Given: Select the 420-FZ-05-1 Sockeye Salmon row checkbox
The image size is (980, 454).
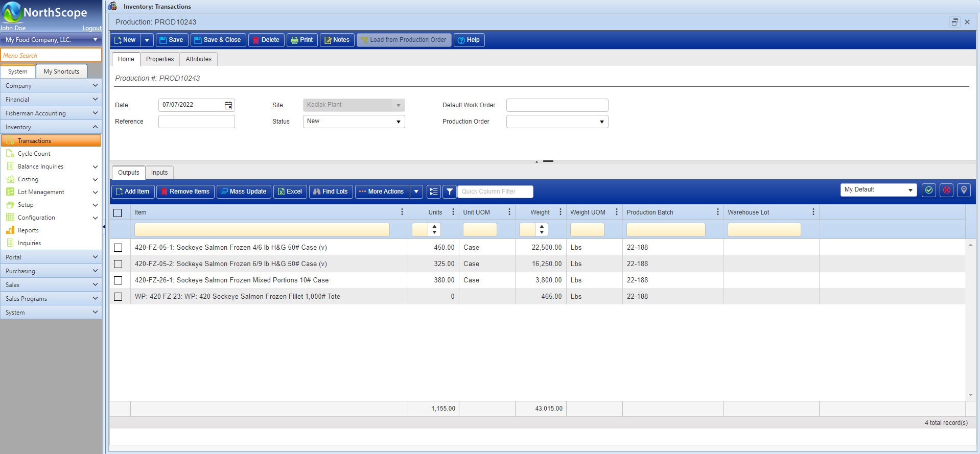Looking at the screenshot, I should point(118,248).
